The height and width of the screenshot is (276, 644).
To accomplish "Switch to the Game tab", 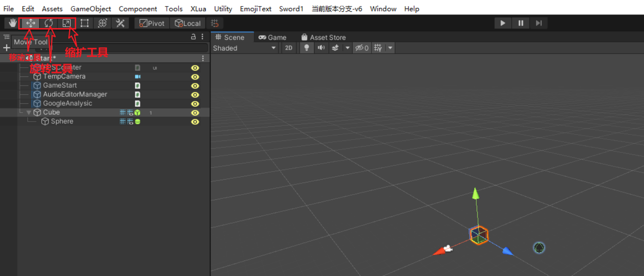I will (x=272, y=37).
